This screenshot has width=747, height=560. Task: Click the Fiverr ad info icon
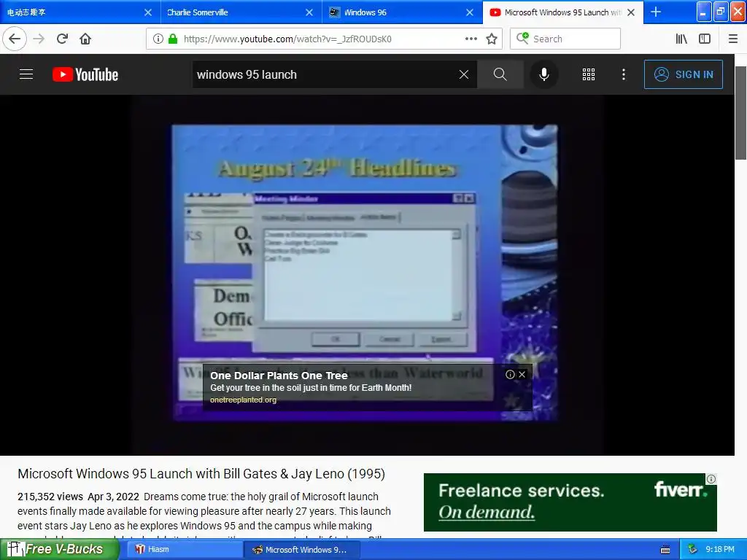(711, 479)
